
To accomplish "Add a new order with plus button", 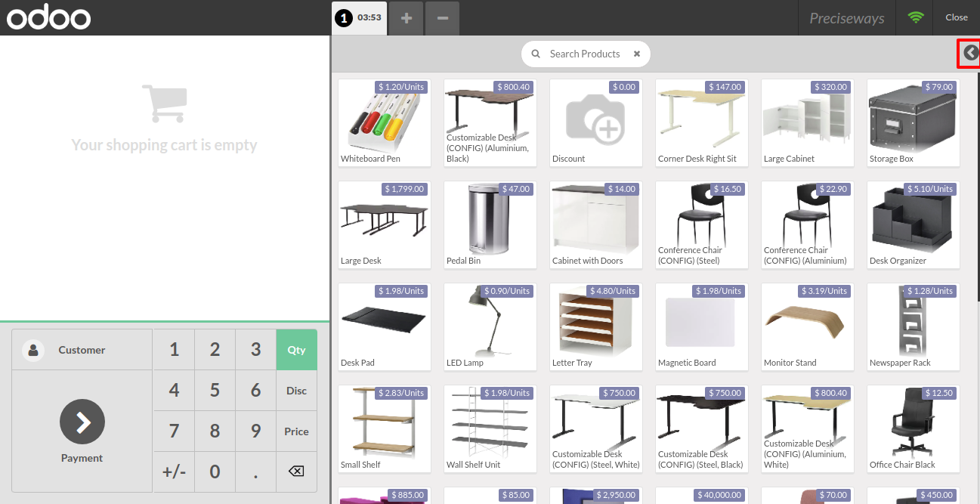I will (407, 17).
